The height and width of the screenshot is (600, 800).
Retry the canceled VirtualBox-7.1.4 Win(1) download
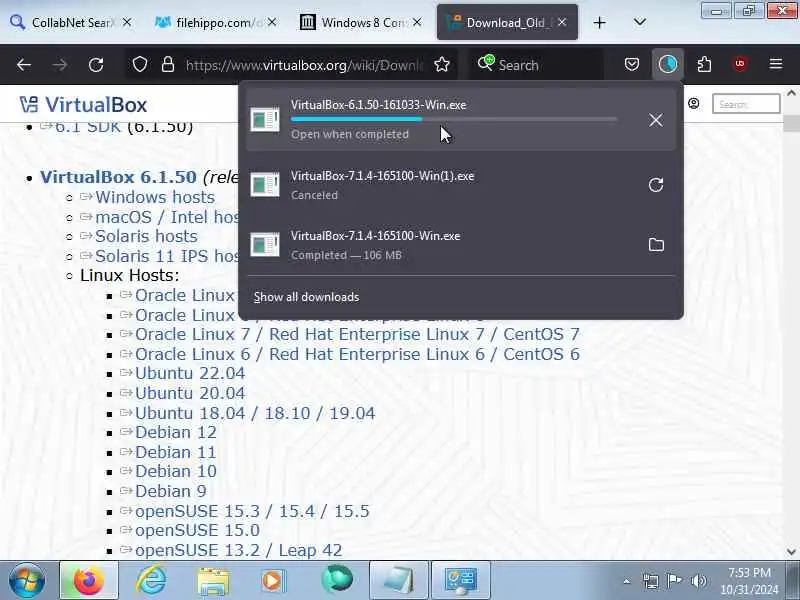pos(656,185)
